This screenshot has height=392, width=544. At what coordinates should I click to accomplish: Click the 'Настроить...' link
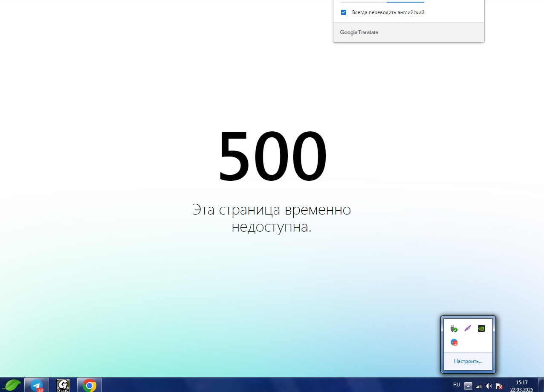pyautogui.click(x=468, y=361)
